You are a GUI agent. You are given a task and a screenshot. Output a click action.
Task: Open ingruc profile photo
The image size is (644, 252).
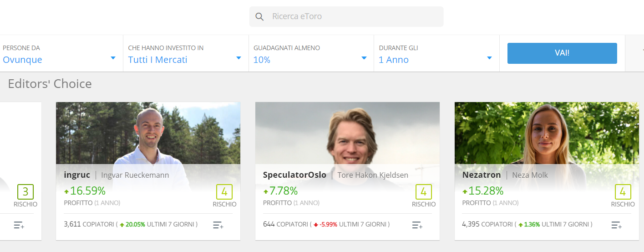click(148, 133)
